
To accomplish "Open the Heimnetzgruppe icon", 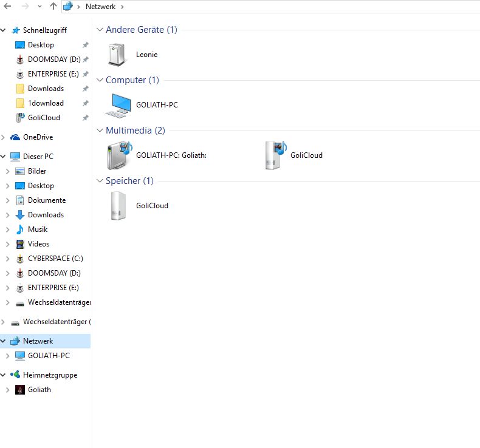I will 15,375.
